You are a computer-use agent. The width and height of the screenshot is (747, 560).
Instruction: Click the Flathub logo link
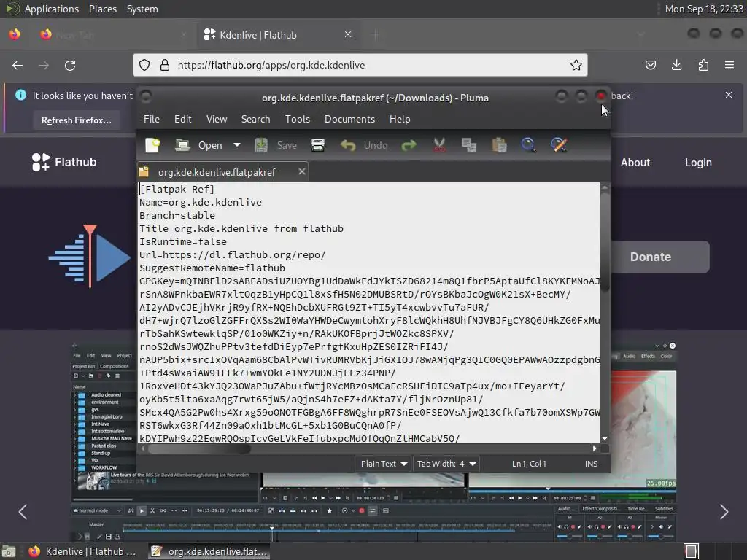click(64, 162)
